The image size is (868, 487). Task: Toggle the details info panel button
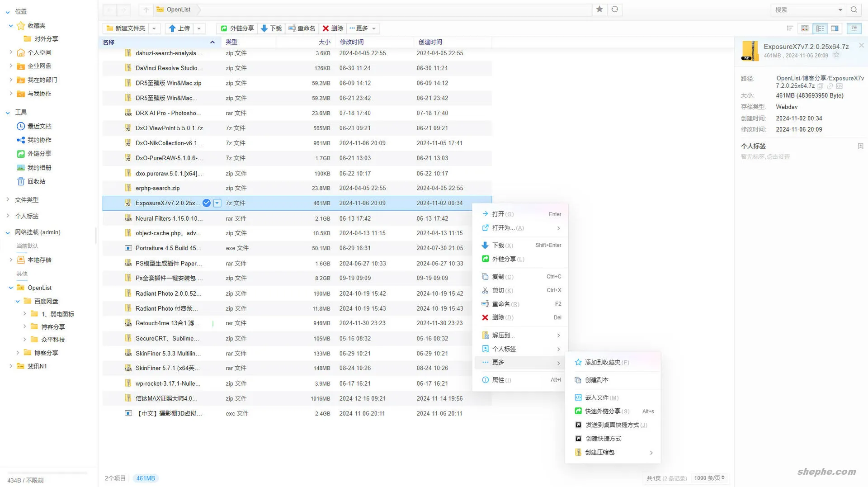[854, 28]
